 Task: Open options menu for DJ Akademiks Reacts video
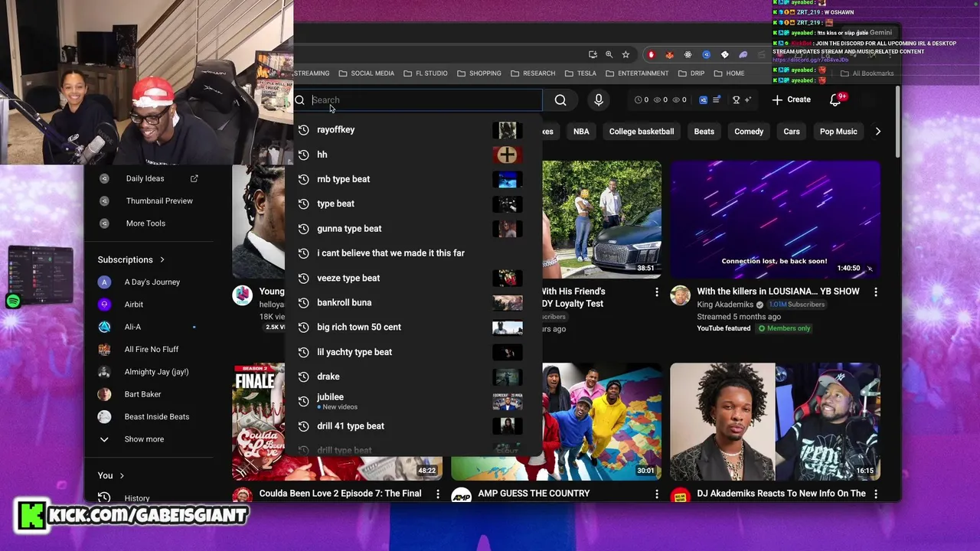pyautogui.click(x=876, y=494)
